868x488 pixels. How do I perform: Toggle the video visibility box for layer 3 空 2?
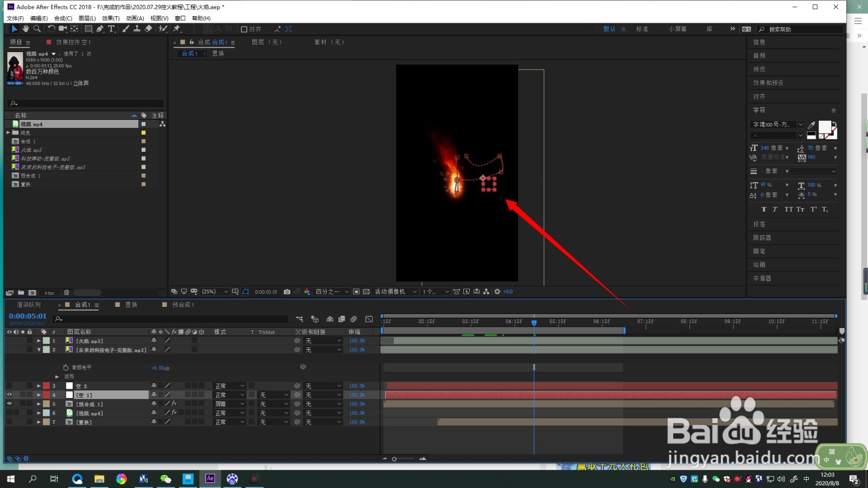[9, 386]
